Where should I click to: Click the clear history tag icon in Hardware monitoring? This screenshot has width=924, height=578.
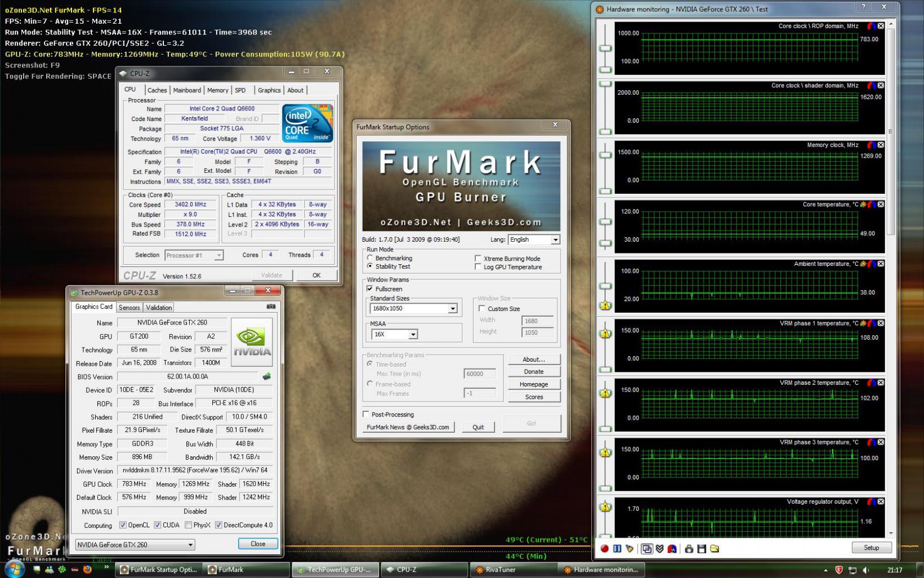click(x=630, y=548)
